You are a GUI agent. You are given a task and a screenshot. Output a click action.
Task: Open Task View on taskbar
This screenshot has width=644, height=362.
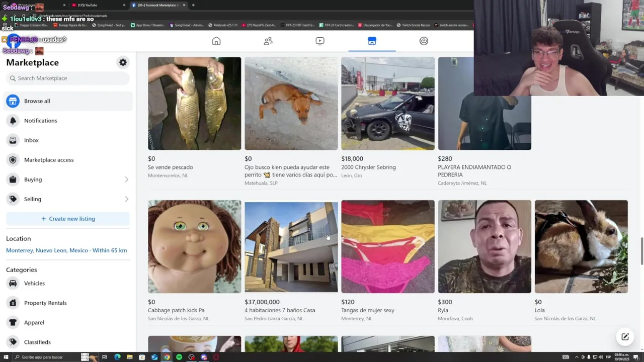[105, 357]
